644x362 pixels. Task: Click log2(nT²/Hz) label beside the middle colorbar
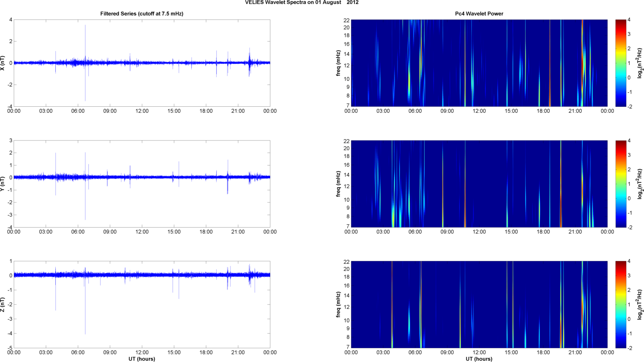tap(640, 184)
